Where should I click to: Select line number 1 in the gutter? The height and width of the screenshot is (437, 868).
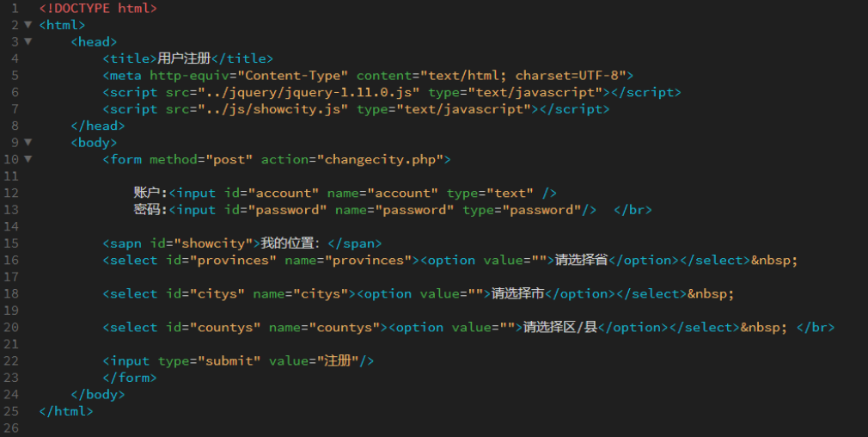pos(15,9)
